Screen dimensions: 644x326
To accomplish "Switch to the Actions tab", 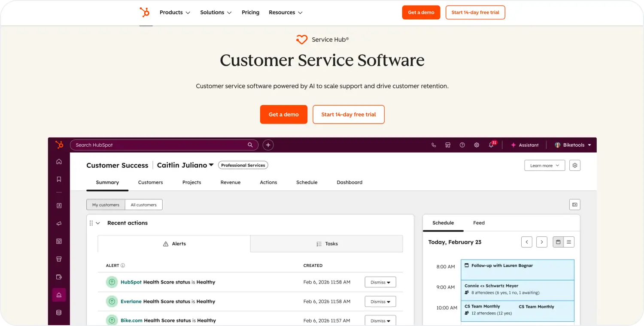I will tap(268, 182).
